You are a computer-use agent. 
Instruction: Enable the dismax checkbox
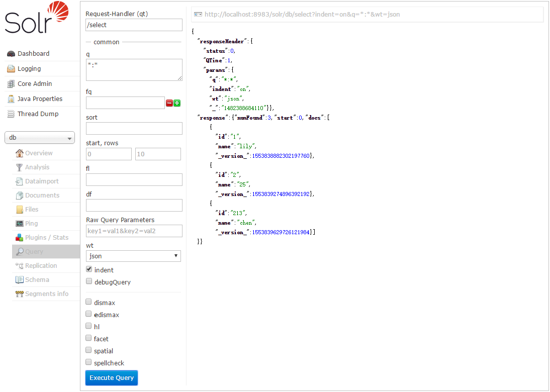pyautogui.click(x=89, y=302)
